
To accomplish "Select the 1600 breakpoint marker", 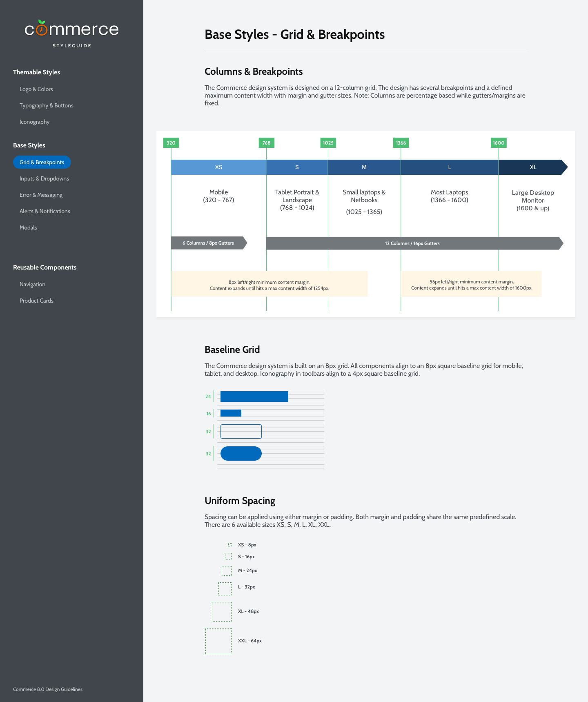I will pos(499,143).
